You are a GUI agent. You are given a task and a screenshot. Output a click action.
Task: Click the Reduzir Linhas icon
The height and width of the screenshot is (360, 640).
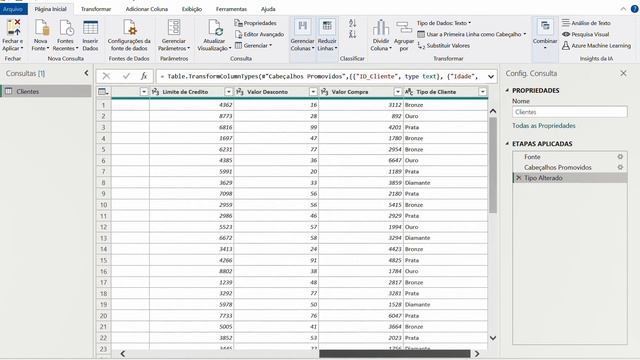pos(327,27)
